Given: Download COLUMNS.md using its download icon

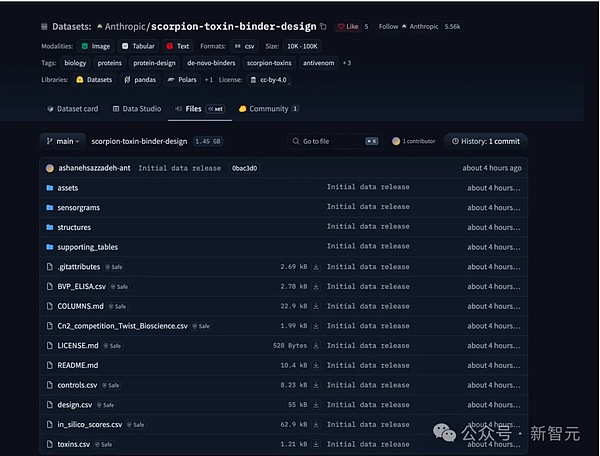Looking at the screenshot, I should 316,306.
